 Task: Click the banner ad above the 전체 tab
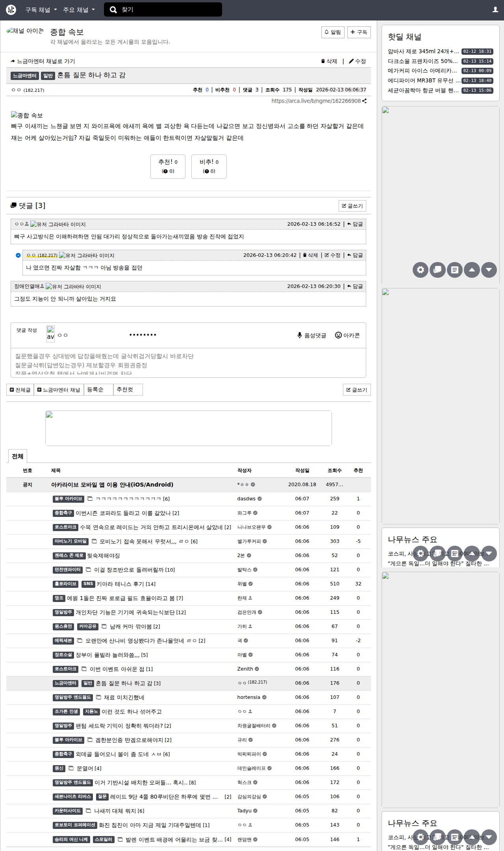189,428
